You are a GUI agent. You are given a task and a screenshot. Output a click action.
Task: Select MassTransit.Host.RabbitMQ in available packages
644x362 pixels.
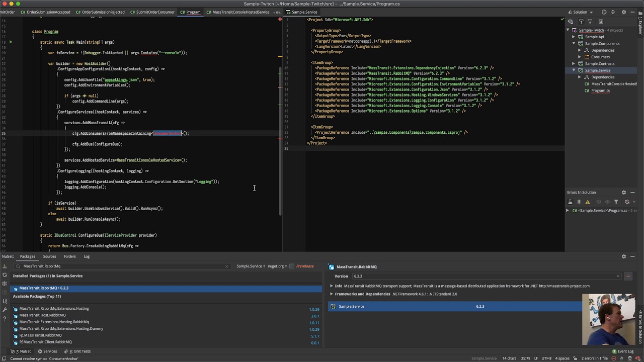click(x=42, y=315)
